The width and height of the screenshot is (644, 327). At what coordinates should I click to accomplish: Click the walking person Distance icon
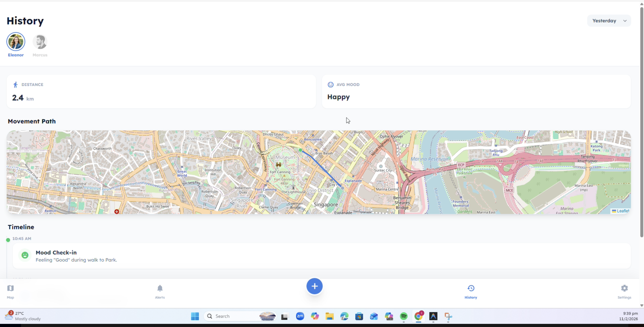(x=15, y=85)
